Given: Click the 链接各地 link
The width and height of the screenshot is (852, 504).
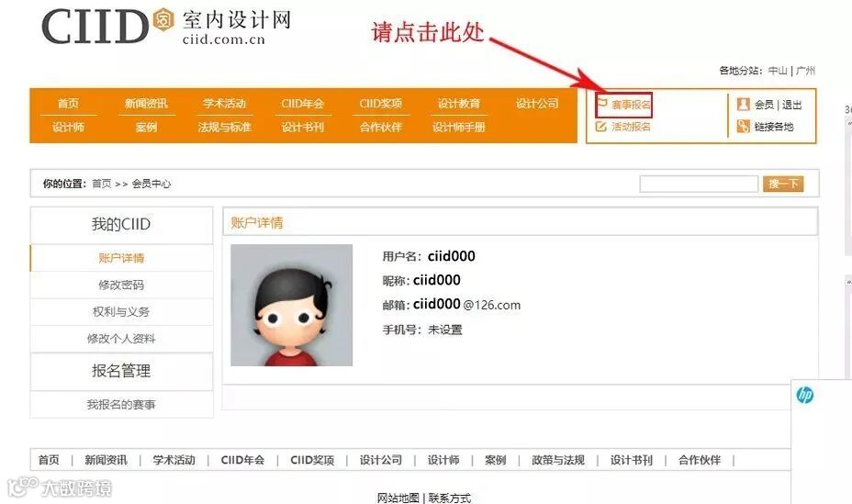Looking at the screenshot, I should pyautogui.click(x=774, y=127).
